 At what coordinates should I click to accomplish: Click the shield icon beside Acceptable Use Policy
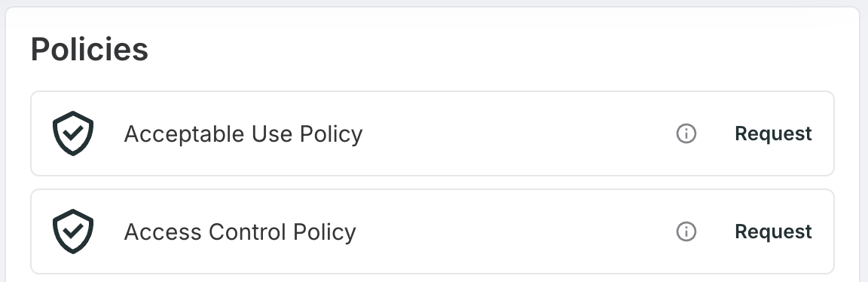pos(73,133)
